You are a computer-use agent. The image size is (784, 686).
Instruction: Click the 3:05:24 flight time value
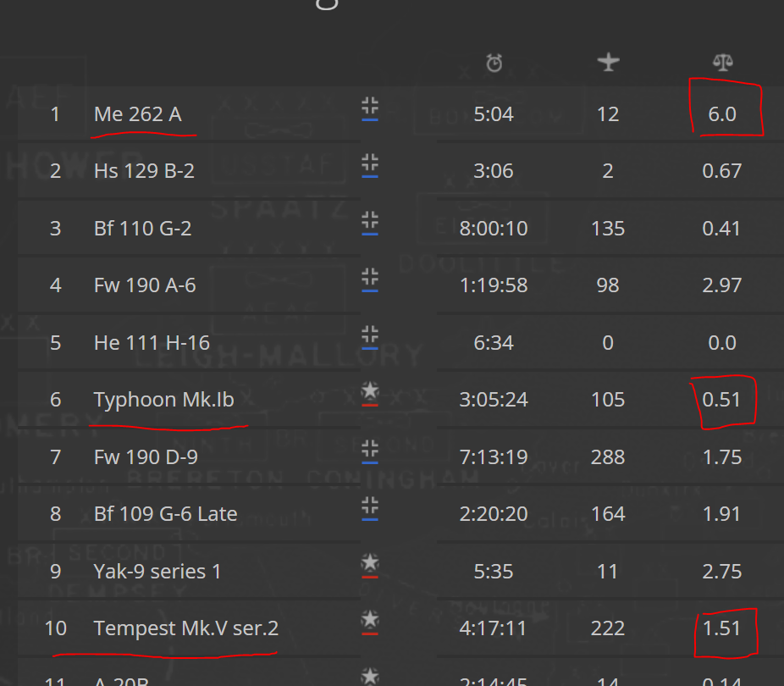pyautogui.click(x=494, y=400)
